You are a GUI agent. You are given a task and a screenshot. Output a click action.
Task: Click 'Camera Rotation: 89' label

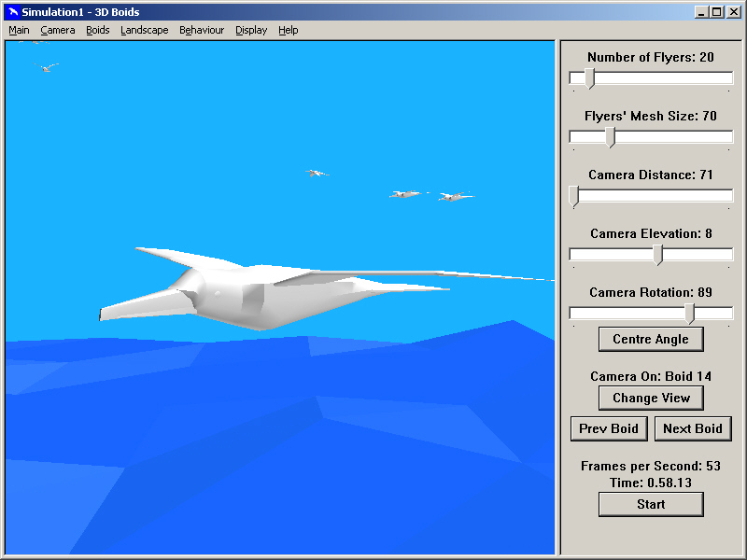(x=651, y=292)
